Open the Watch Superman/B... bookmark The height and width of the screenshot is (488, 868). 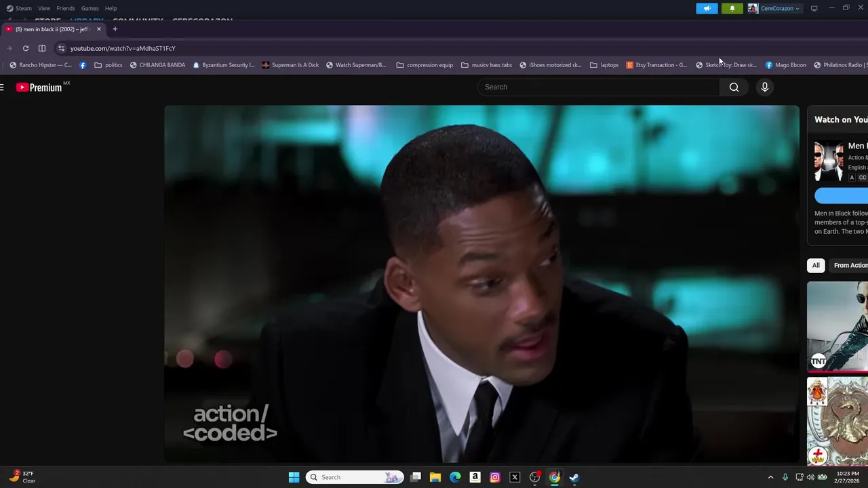click(356, 65)
